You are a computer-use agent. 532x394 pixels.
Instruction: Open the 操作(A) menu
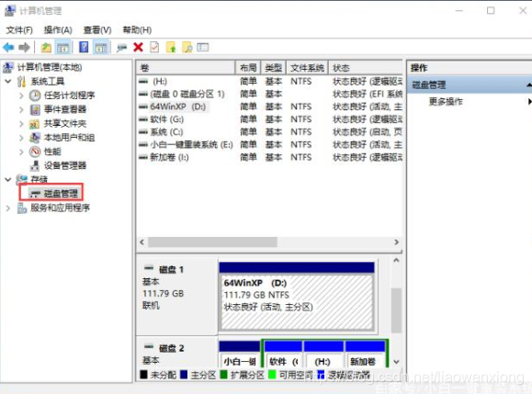pyautogui.click(x=58, y=30)
